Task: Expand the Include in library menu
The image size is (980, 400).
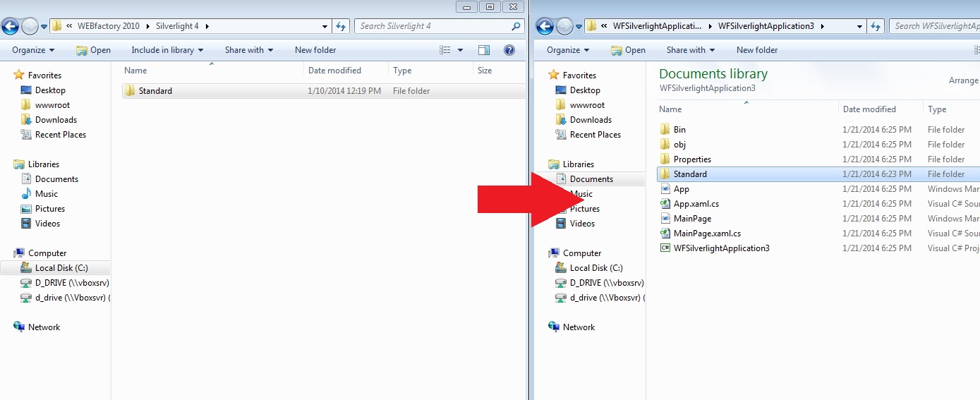Action: point(167,50)
